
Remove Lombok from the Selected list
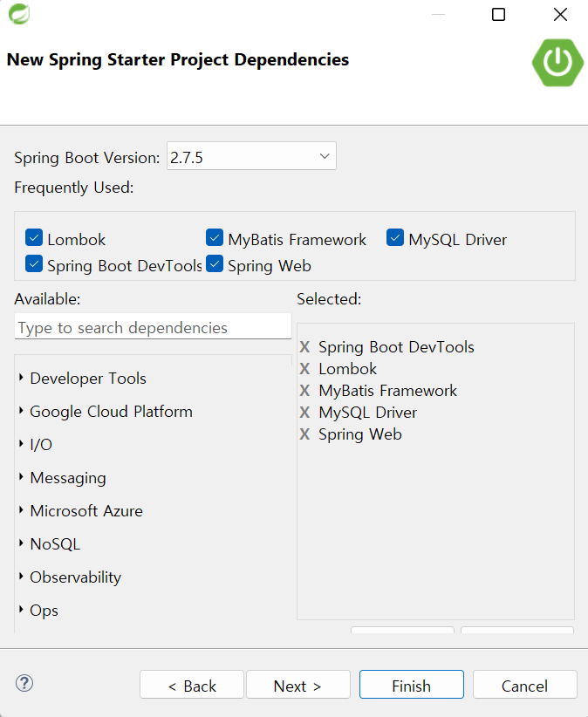pos(304,368)
